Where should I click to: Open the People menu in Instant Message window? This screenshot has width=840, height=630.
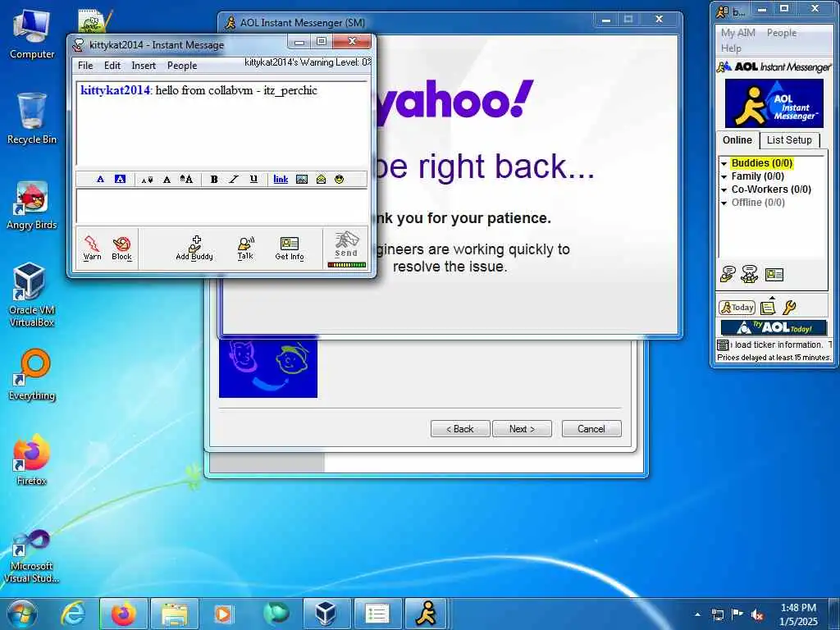182,66
